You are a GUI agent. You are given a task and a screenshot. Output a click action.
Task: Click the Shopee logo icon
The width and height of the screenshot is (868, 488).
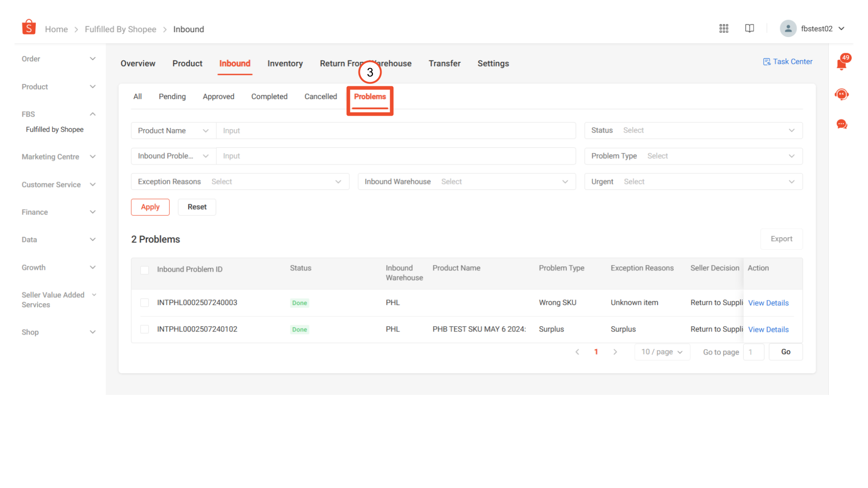tap(29, 27)
